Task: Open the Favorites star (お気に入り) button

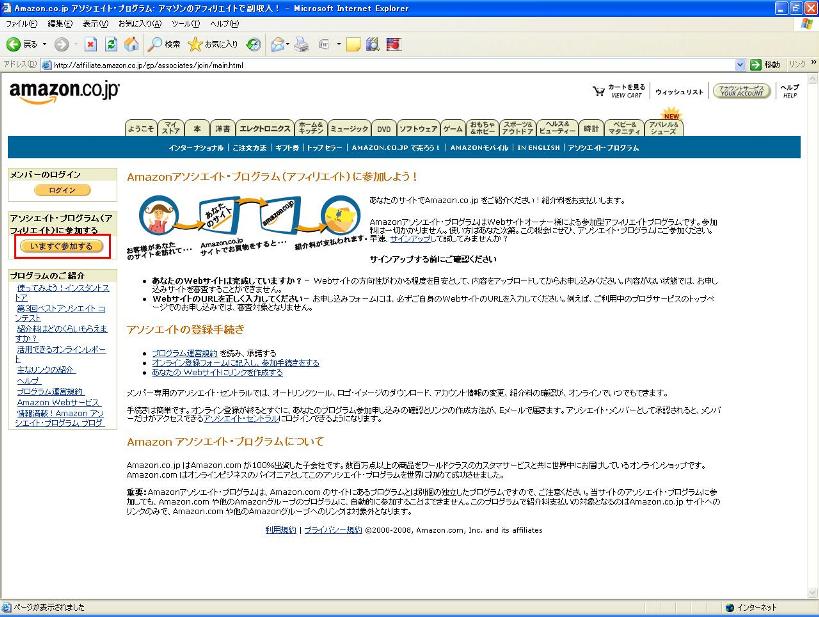Action: [x=213, y=44]
